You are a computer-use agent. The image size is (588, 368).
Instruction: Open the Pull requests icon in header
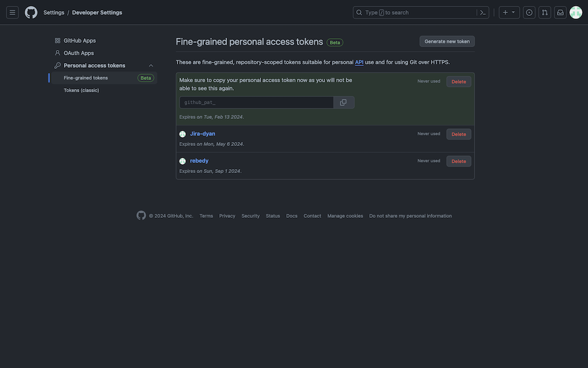544,12
